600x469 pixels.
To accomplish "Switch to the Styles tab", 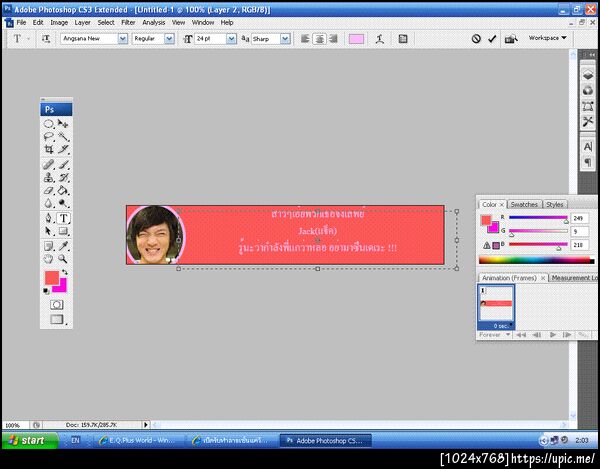I will pyautogui.click(x=554, y=204).
